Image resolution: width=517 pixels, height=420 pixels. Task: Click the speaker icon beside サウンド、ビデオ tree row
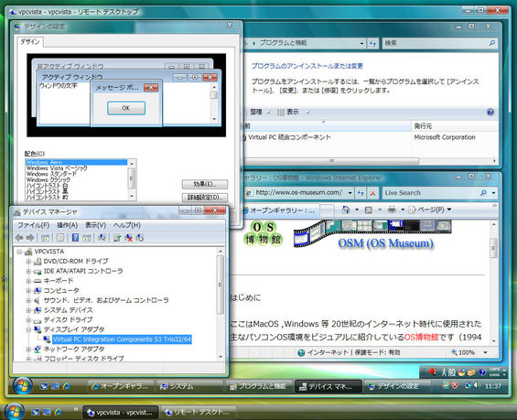[38, 300]
